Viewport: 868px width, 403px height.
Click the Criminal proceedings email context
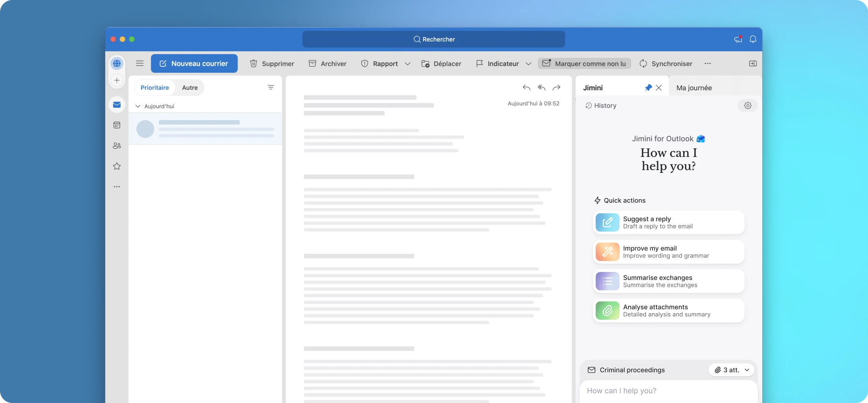[626, 370]
